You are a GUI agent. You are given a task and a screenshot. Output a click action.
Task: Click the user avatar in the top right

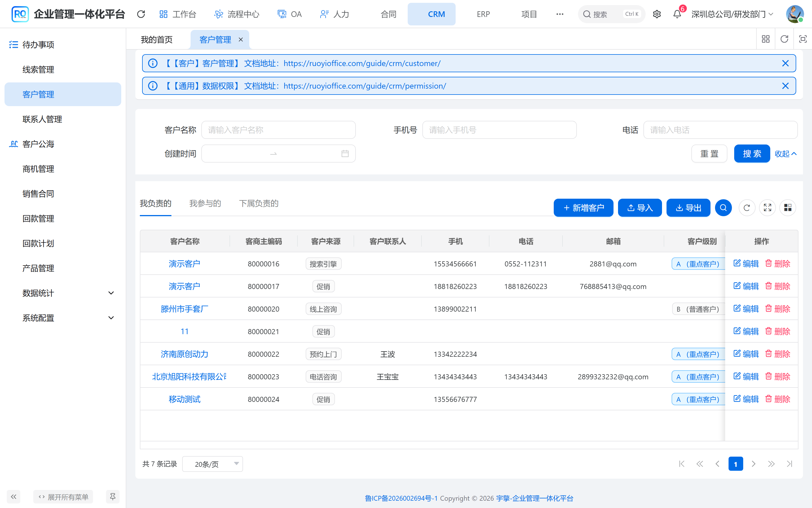coord(795,14)
